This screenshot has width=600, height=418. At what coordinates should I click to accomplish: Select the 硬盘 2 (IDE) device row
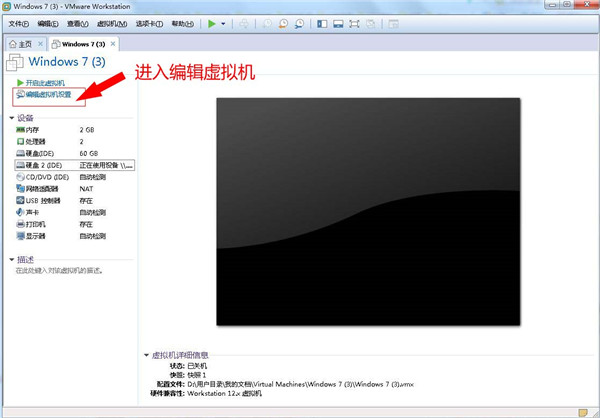click(74, 165)
